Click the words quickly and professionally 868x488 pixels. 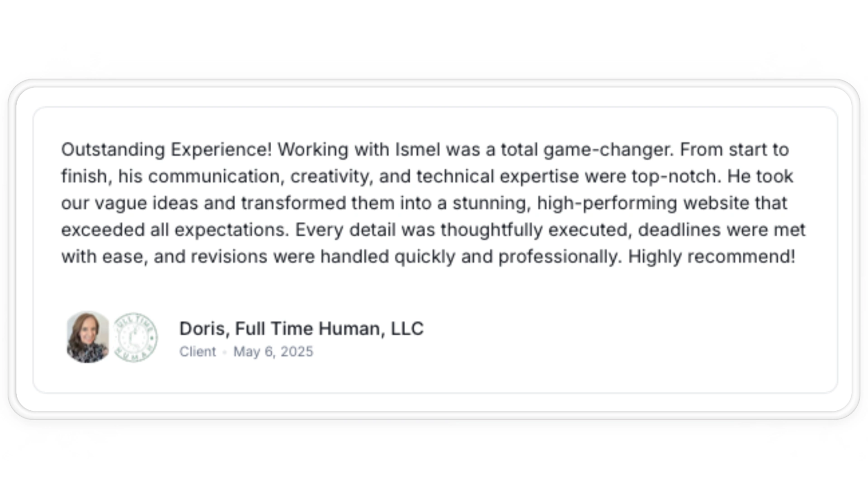(508, 257)
